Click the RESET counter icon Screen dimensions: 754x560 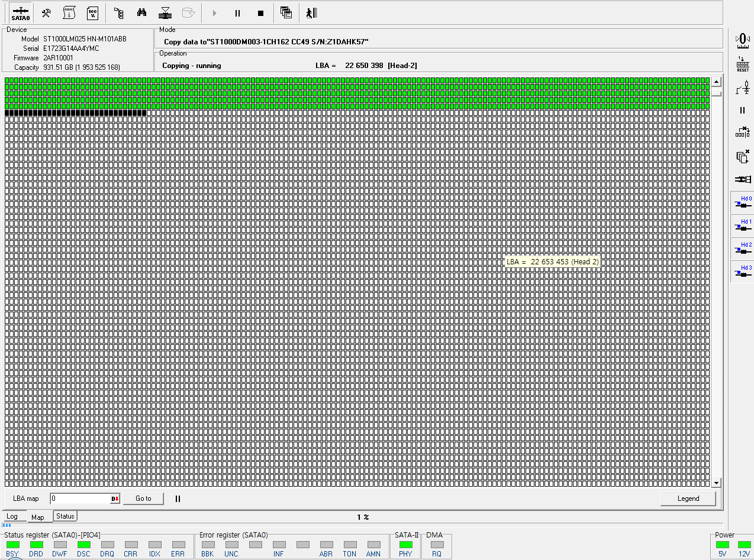pos(743,64)
